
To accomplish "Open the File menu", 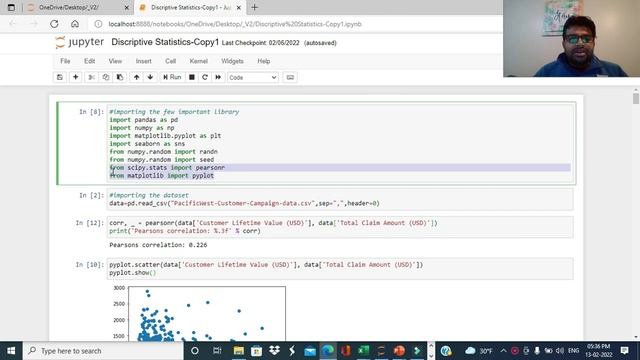I will point(65,61).
